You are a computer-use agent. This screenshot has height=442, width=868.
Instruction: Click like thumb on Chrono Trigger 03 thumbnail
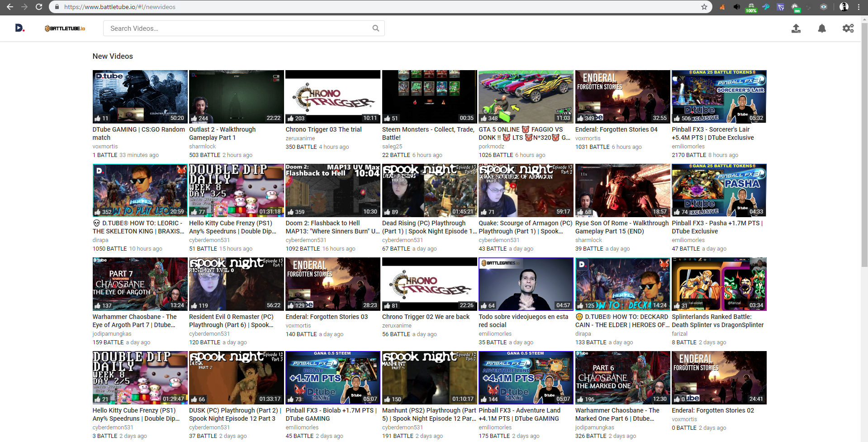coord(290,118)
